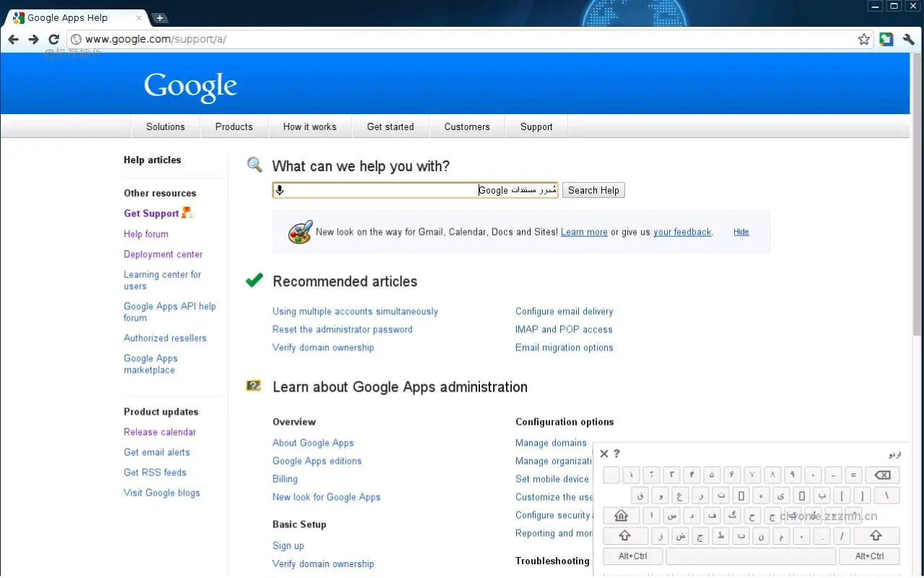Viewport: 924px width, 578px height.
Task: Open Reset the administrator password article
Action: click(x=342, y=329)
